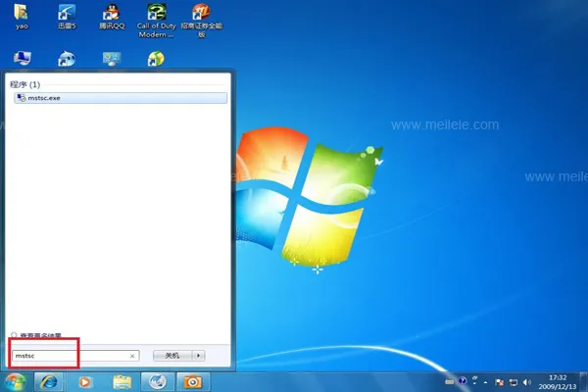The height and width of the screenshot is (392, 588).
Task: Click the Show Desktop strip
Action: coord(584,382)
